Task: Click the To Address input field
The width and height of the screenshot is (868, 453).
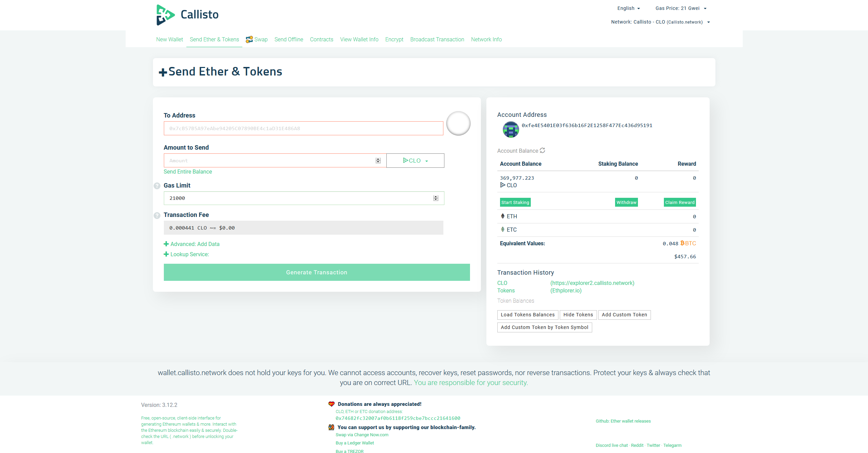Action: (x=303, y=128)
